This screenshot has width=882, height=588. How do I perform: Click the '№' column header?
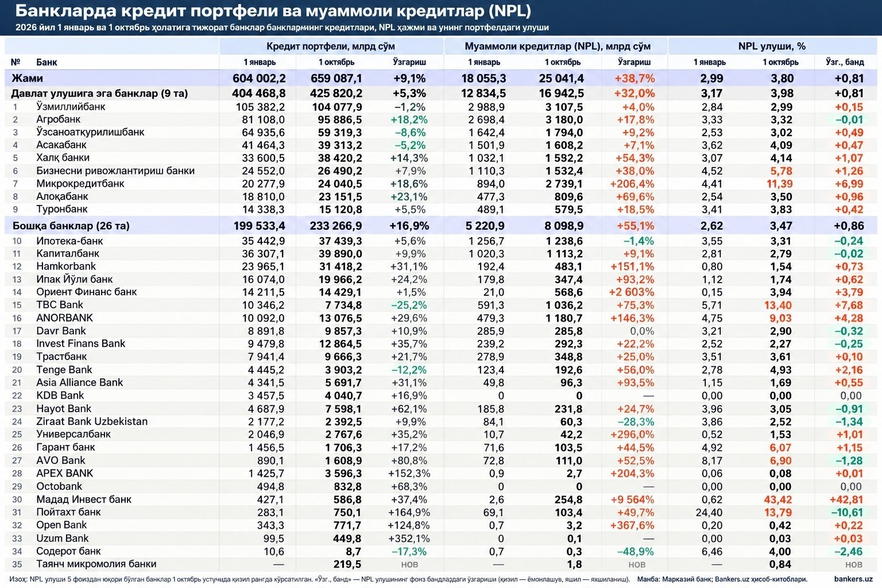16,62
